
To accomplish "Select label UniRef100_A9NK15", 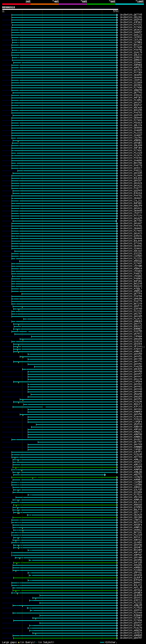I will coord(131,352).
